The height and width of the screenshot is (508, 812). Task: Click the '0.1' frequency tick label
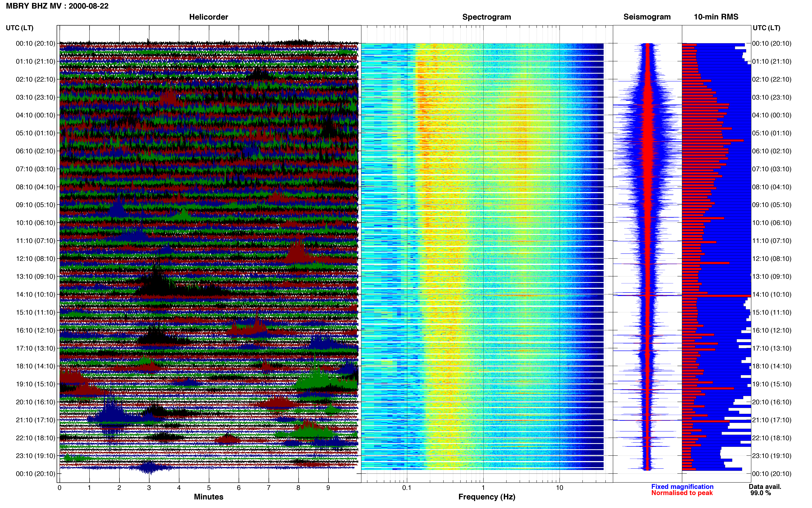point(407,487)
